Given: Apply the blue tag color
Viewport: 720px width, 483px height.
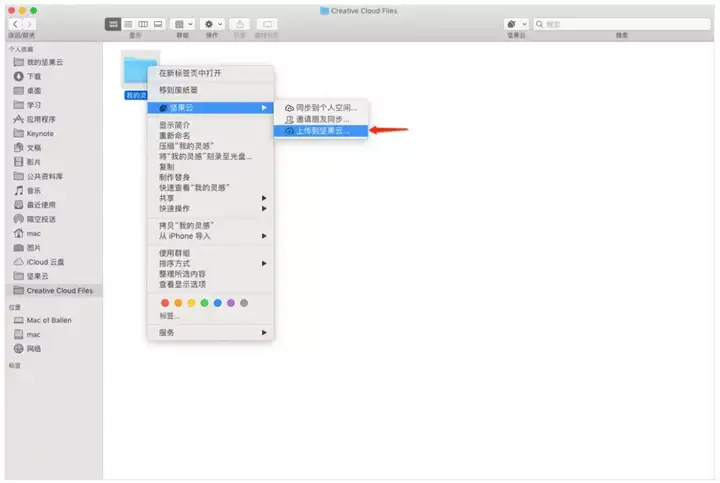Looking at the screenshot, I should 218,303.
